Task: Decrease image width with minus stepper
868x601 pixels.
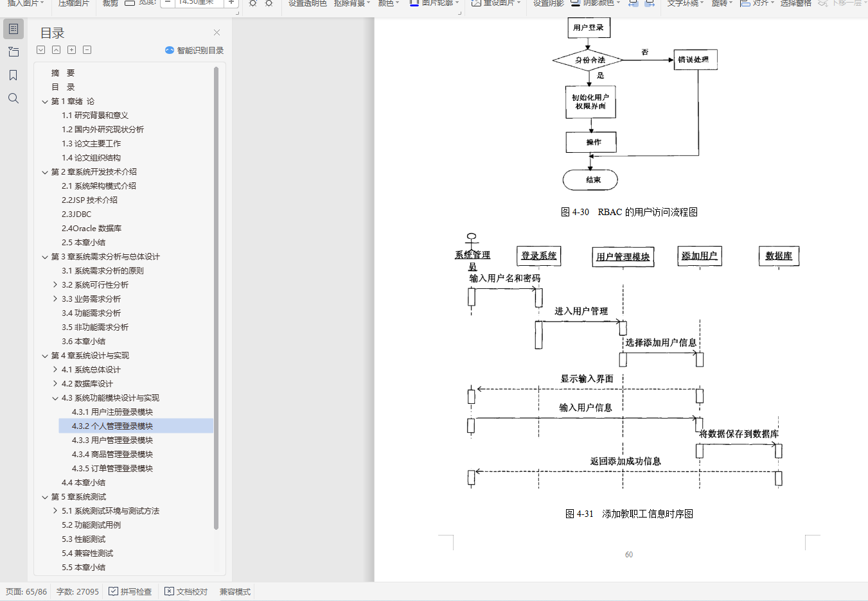Action: (x=167, y=3)
